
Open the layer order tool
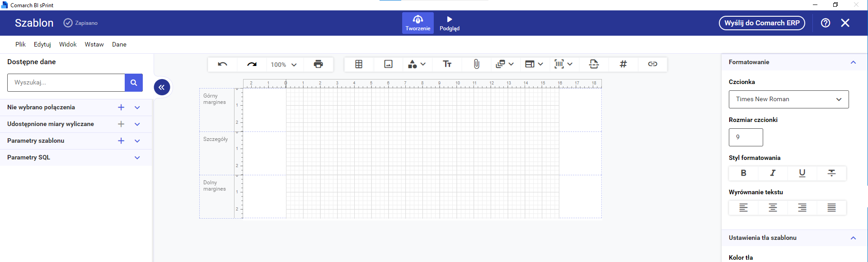point(500,64)
